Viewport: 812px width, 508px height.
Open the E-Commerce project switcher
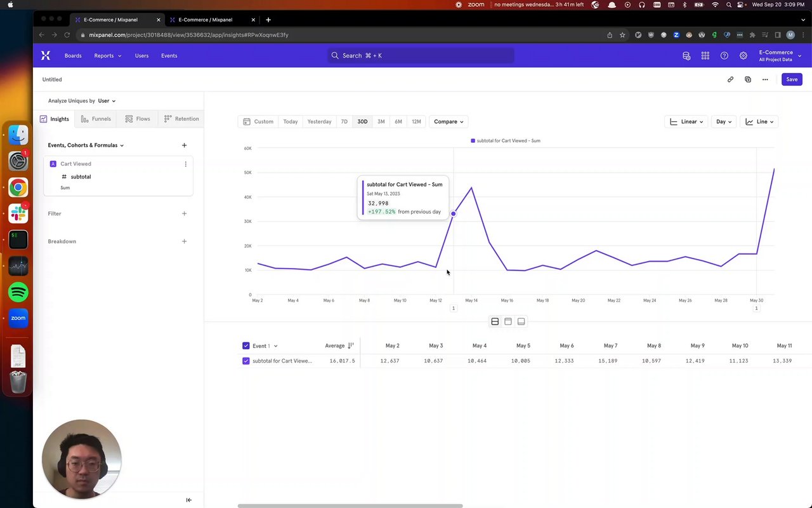[x=780, y=56]
